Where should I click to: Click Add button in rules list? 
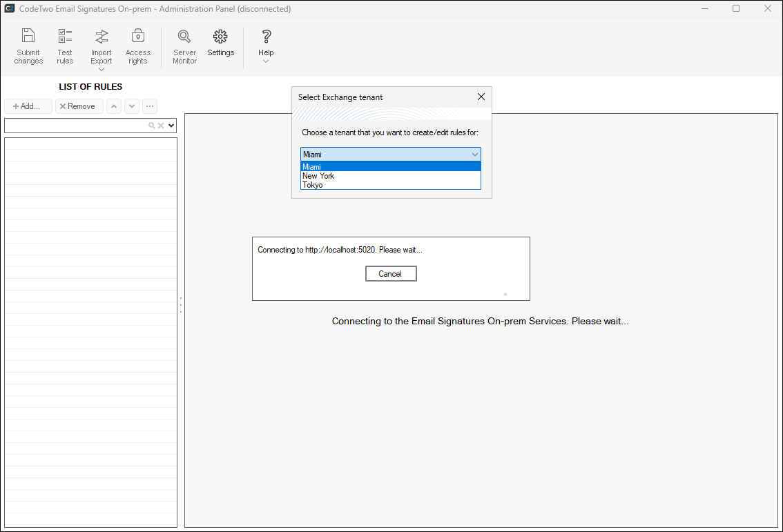(28, 106)
